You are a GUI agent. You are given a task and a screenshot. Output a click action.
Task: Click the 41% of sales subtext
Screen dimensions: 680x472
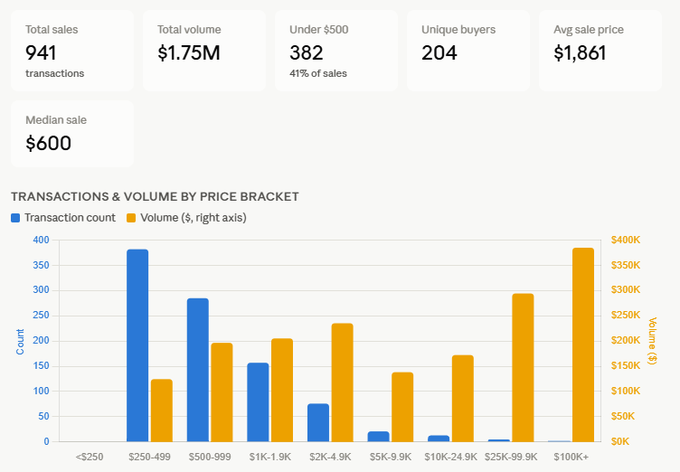(318, 73)
